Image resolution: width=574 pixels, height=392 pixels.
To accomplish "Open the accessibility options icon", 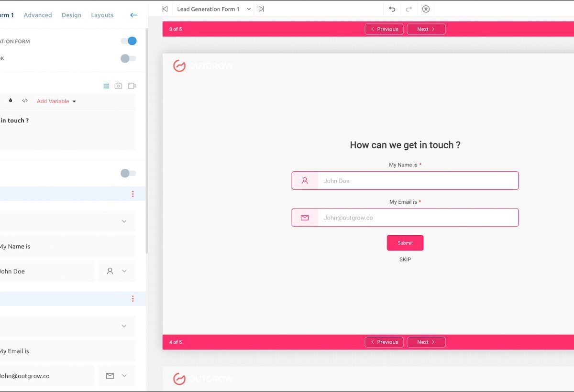I will [426, 9].
